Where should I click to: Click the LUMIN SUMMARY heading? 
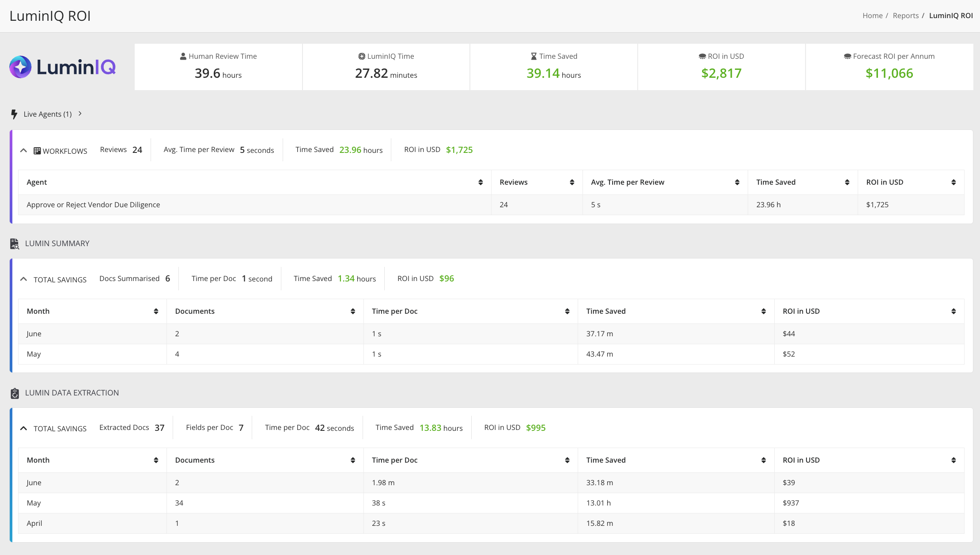57,243
